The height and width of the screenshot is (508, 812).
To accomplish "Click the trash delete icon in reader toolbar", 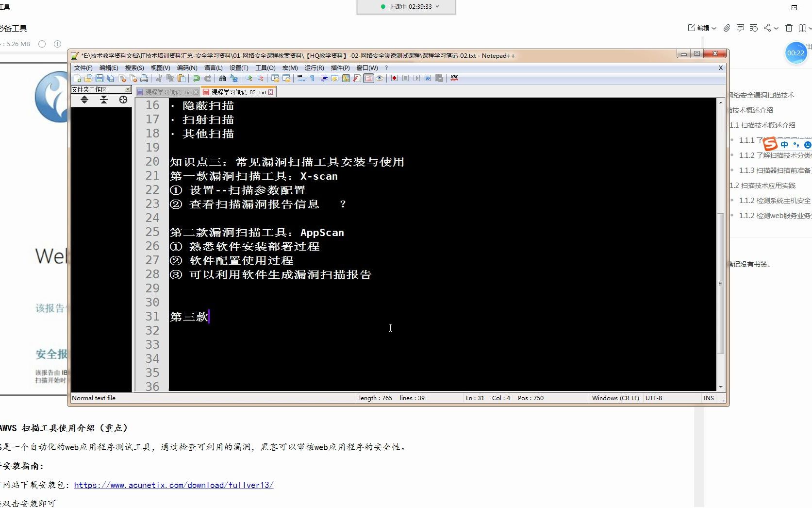I will pyautogui.click(x=789, y=28).
